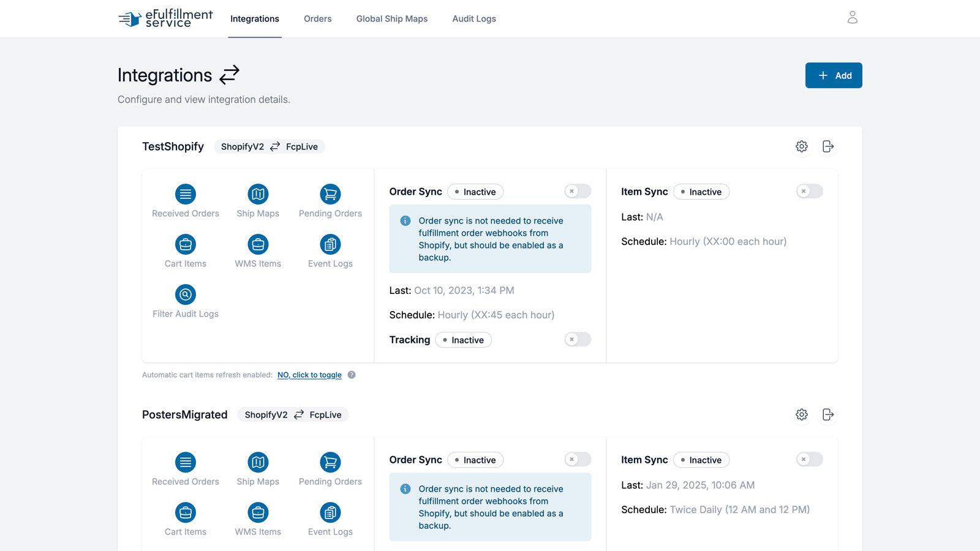Image resolution: width=980 pixels, height=551 pixels.
Task: View Pending Orders for TestShopify
Action: coord(330,193)
